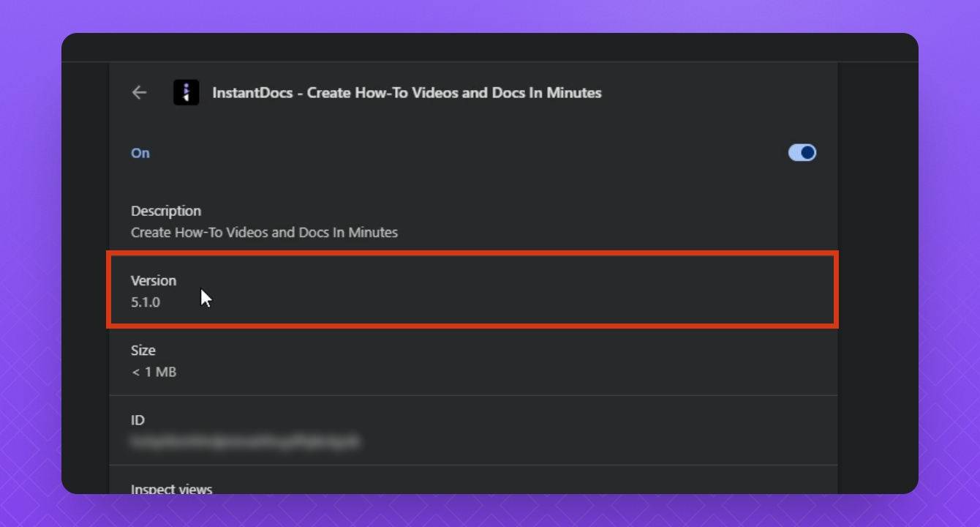980x527 pixels.
Task: Select the blurred extension ID value
Action: click(x=245, y=442)
